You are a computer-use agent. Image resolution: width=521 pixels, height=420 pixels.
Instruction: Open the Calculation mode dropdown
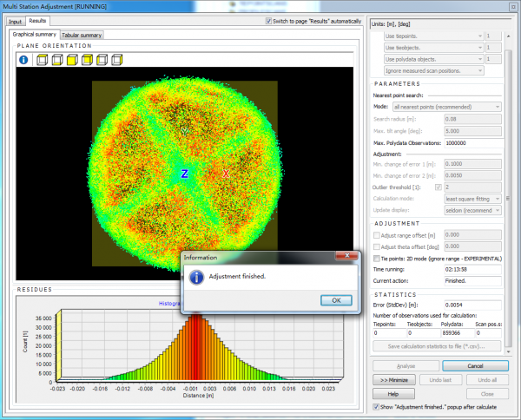[x=473, y=199]
